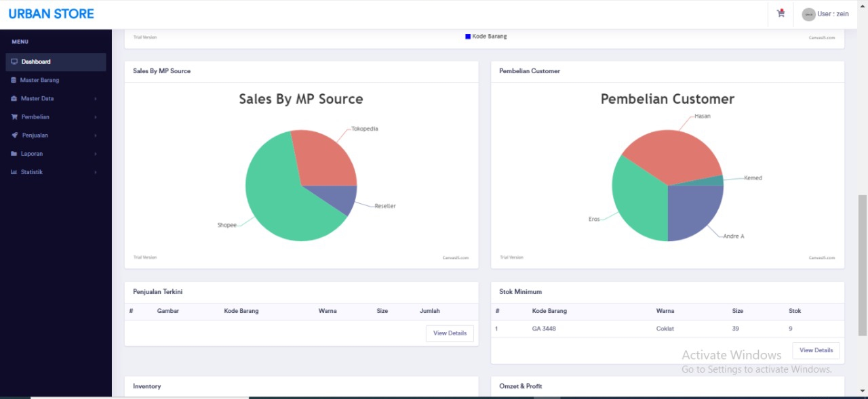Click the Master Barang database icon
This screenshot has width=868, height=399.
[14, 80]
